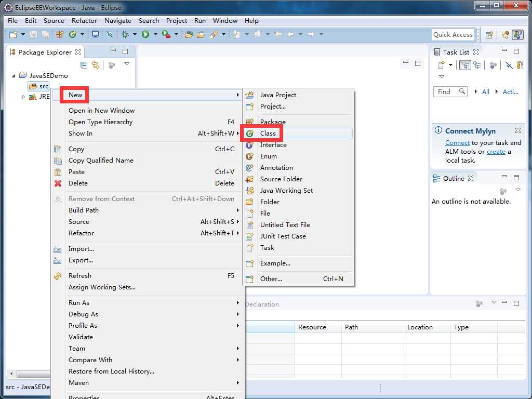Screen dimensions: 532x399
Task: Open the New Task dropdown in Task List
Action: (x=450, y=65)
